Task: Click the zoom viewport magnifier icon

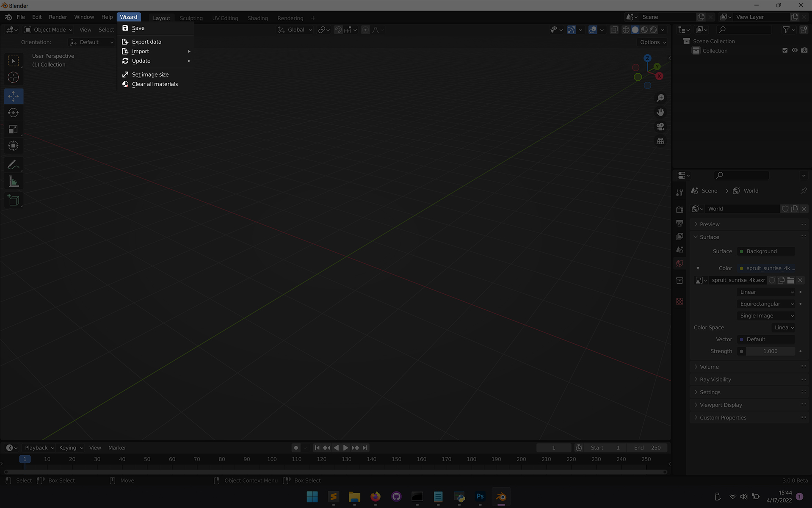Action: click(x=660, y=98)
